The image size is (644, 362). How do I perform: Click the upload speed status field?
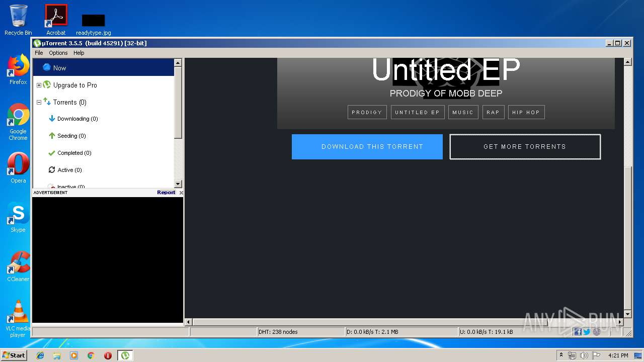(515, 332)
